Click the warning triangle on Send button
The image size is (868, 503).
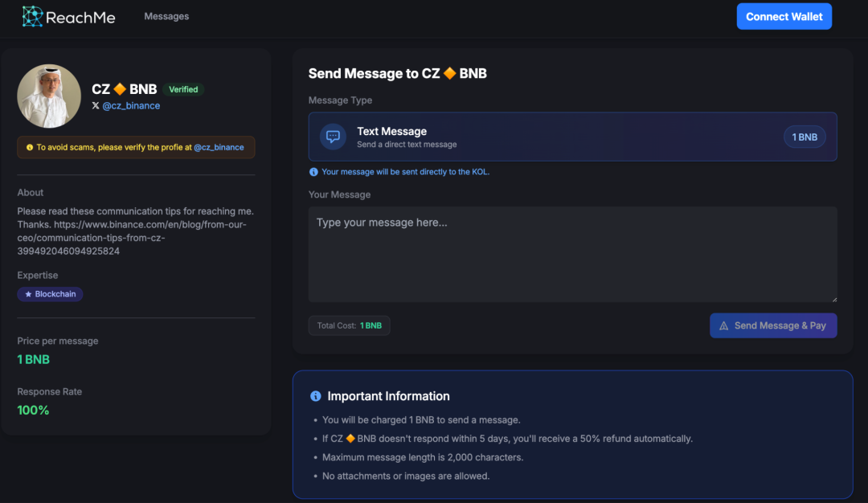(x=723, y=326)
